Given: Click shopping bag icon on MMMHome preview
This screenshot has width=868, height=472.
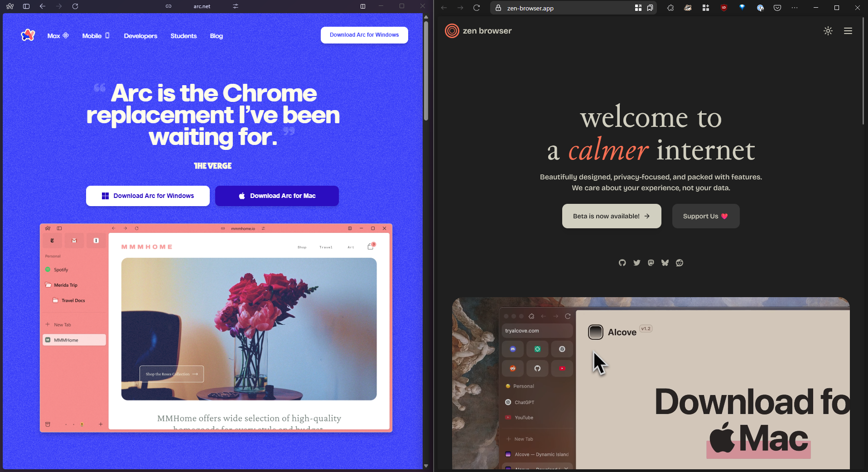Looking at the screenshot, I should 371,246.
